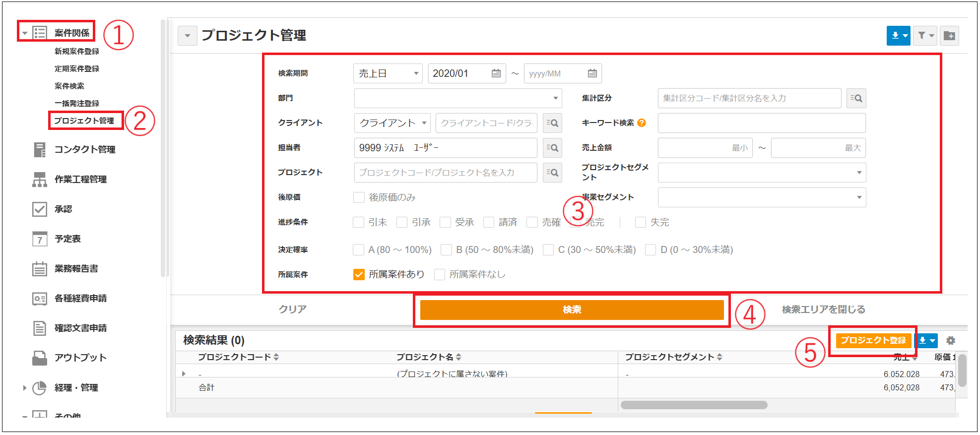This screenshot has height=435, width=980.
Task: Check the 失完 progress checkbox
Action: 641,222
